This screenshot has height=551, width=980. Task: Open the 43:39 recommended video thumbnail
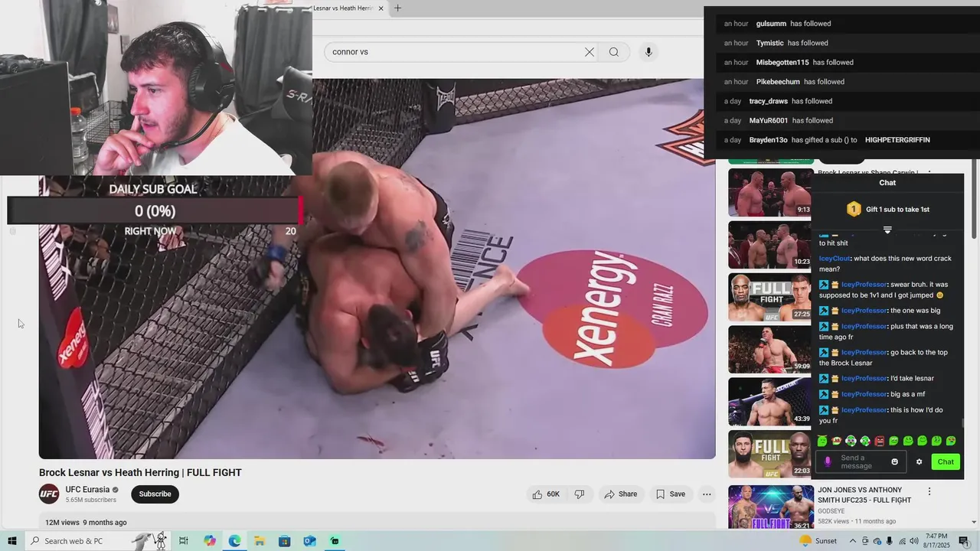(770, 401)
